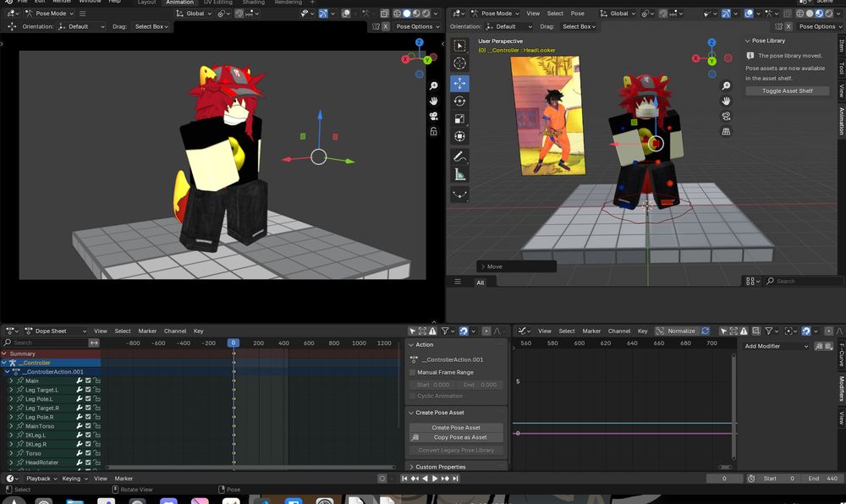Jump to the last frame
846x504 pixels.
tap(455, 478)
